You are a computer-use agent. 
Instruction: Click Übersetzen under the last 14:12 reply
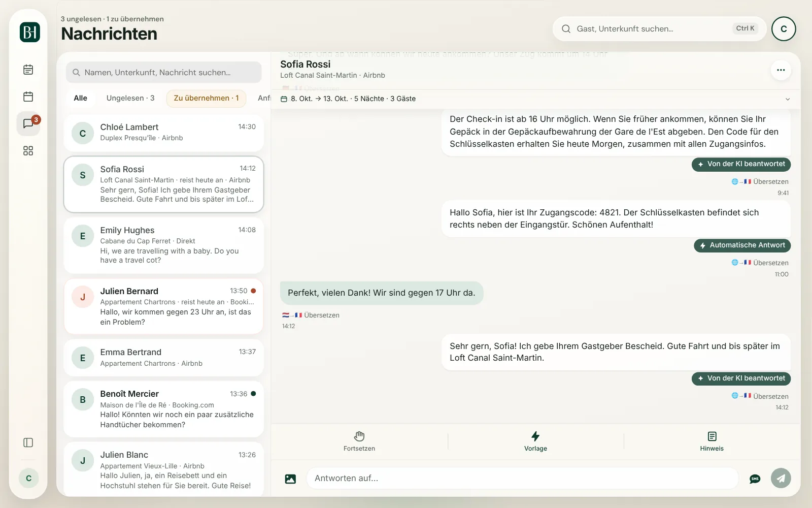click(x=760, y=396)
